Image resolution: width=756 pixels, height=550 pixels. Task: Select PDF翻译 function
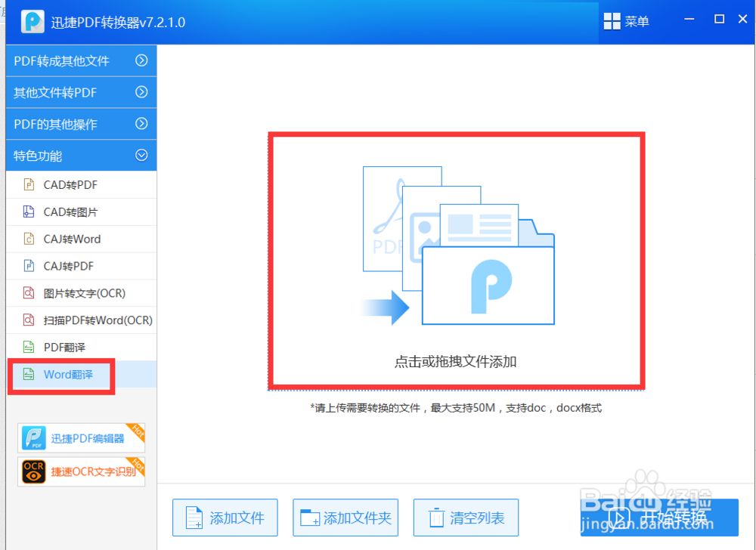click(81, 348)
